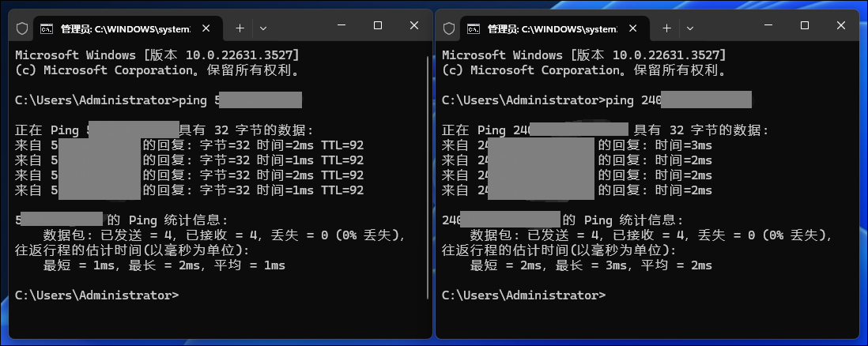Click cmd icon on left terminal tab
The image size is (868, 346).
click(x=47, y=28)
